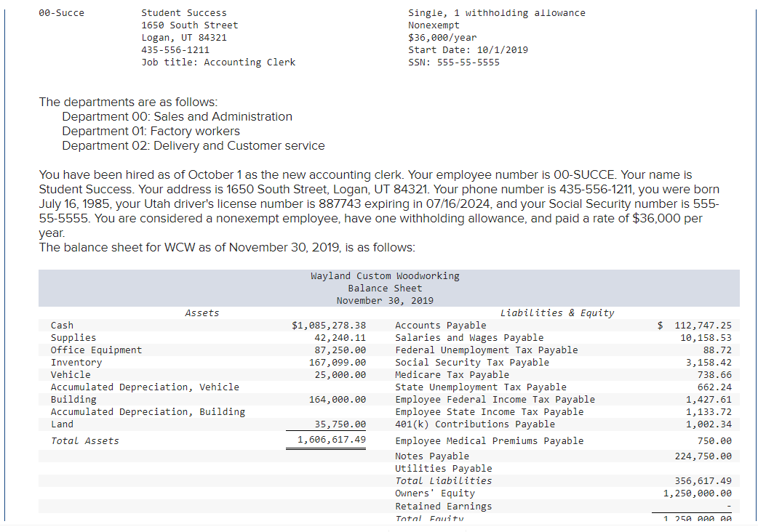
Task: Select the Cash amount $1,085,278.38
Action: (x=329, y=326)
